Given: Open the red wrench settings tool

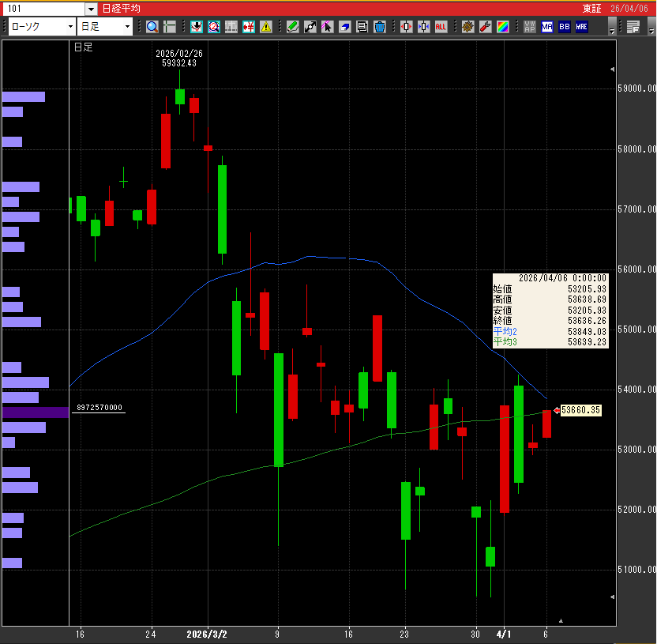Looking at the screenshot, I should pyautogui.click(x=485, y=27).
